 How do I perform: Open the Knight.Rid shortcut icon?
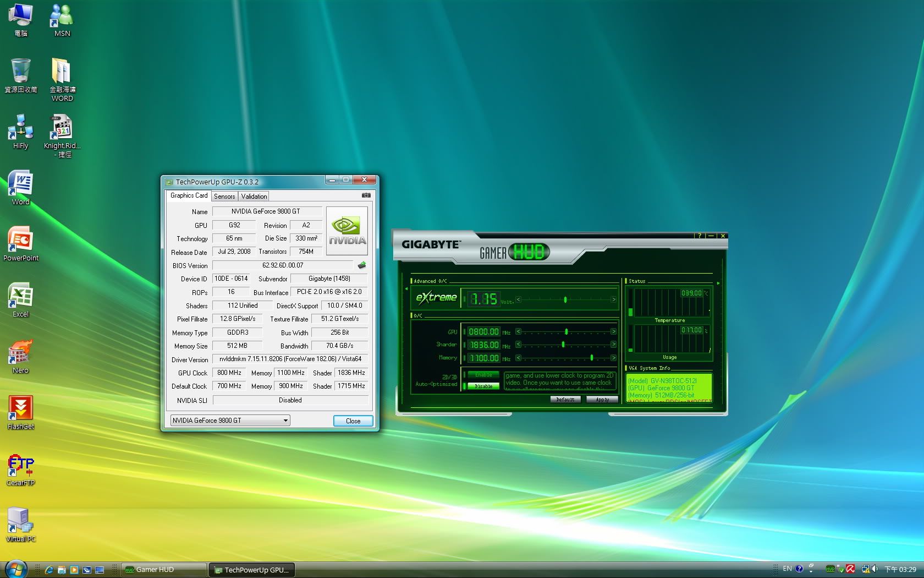coord(62,136)
